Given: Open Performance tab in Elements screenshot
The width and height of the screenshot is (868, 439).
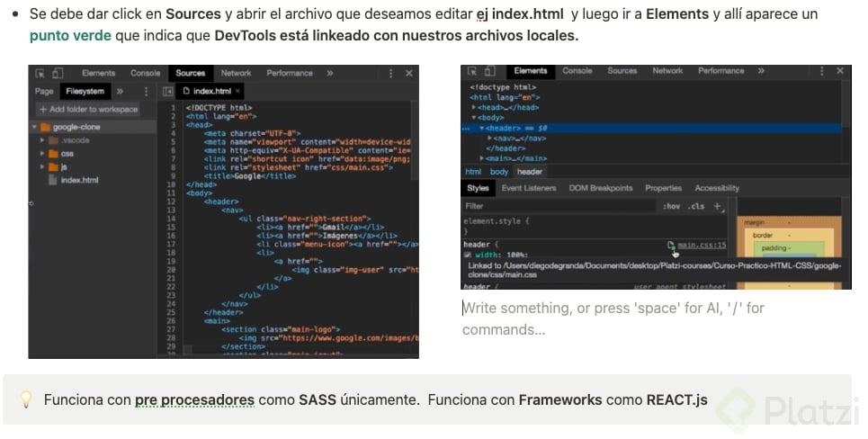Looking at the screenshot, I should tap(721, 71).
